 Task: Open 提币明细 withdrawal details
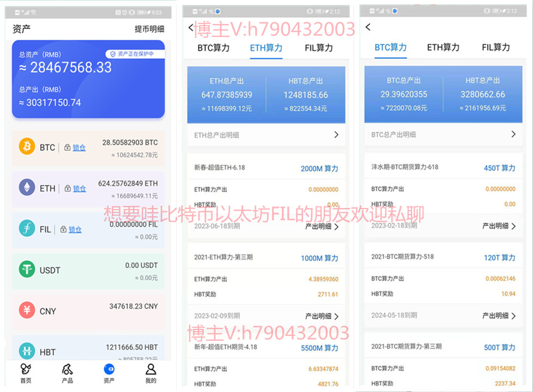point(149,29)
